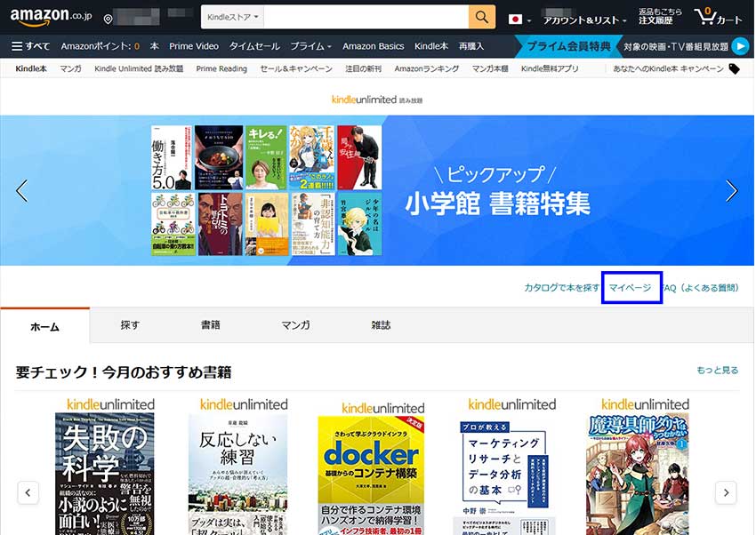756x535 pixels.
Task: Open Kindle本 in the dark nav bar
Action: pos(431,46)
